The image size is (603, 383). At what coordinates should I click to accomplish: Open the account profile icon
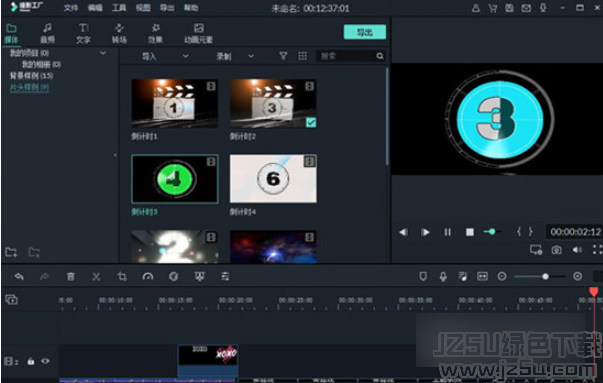click(x=476, y=8)
